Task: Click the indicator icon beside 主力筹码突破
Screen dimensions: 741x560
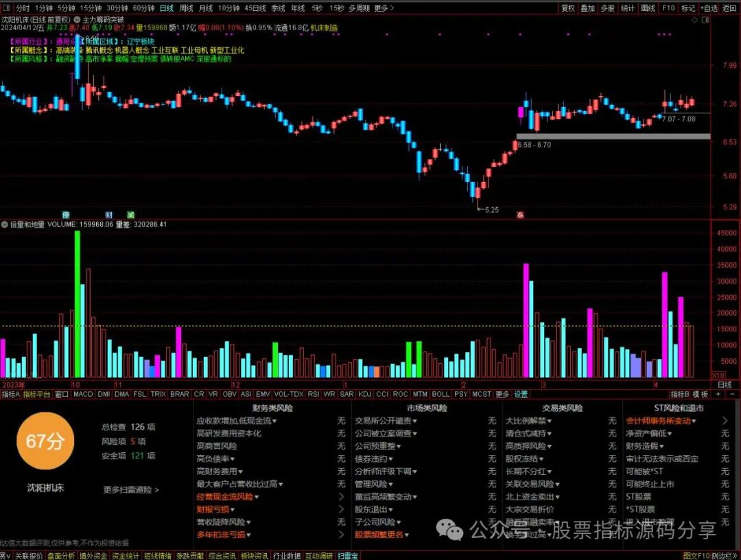Action: click(77, 20)
